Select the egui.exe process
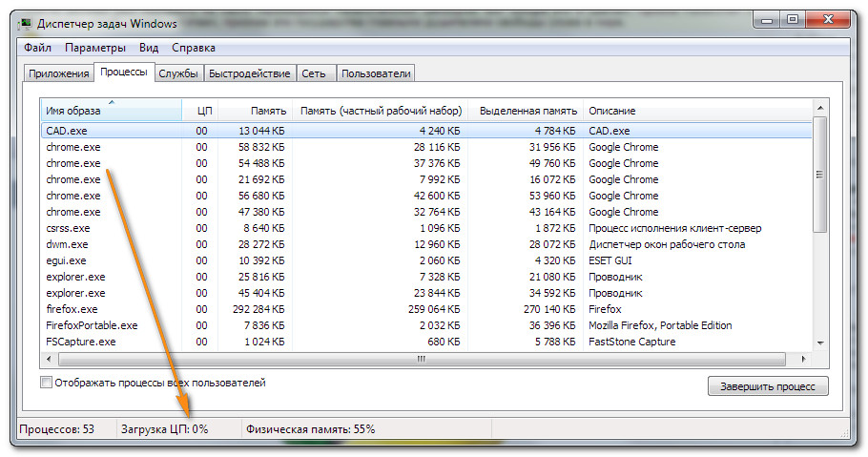 click(426, 260)
